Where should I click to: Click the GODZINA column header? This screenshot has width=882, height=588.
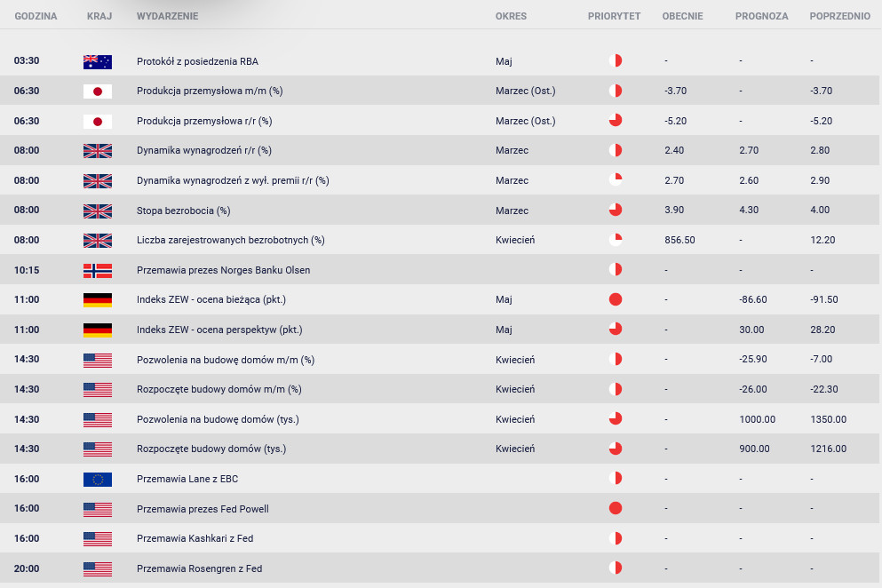36,16
